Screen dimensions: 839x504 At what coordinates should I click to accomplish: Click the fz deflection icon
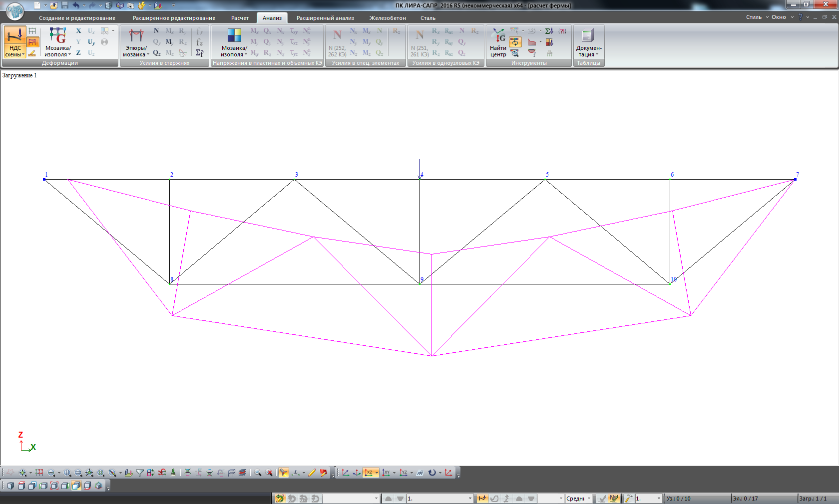coord(199,42)
